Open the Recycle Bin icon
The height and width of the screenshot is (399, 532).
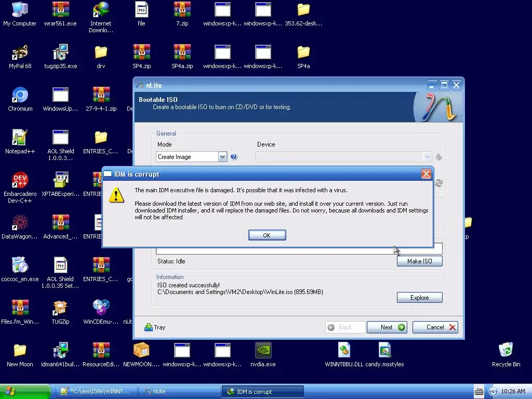(x=506, y=355)
